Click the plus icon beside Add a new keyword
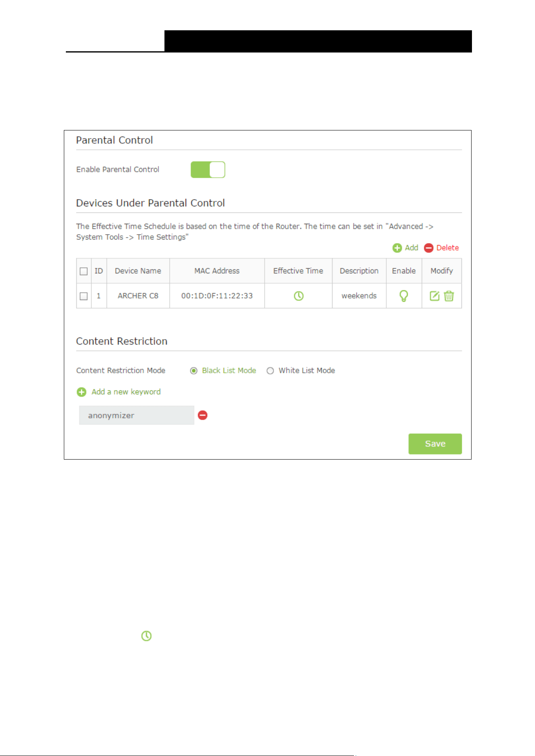The width and height of the screenshot is (535, 756). pos(82,392)
